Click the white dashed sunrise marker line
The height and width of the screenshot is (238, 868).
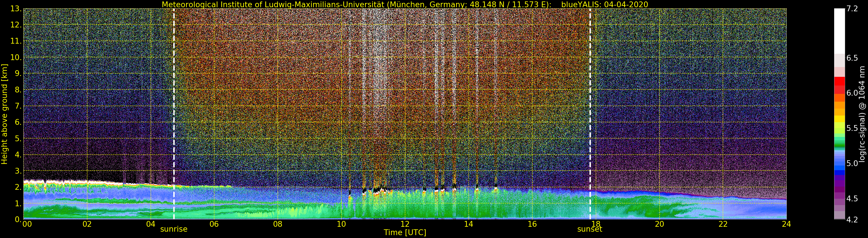click(x=174, y=114)
